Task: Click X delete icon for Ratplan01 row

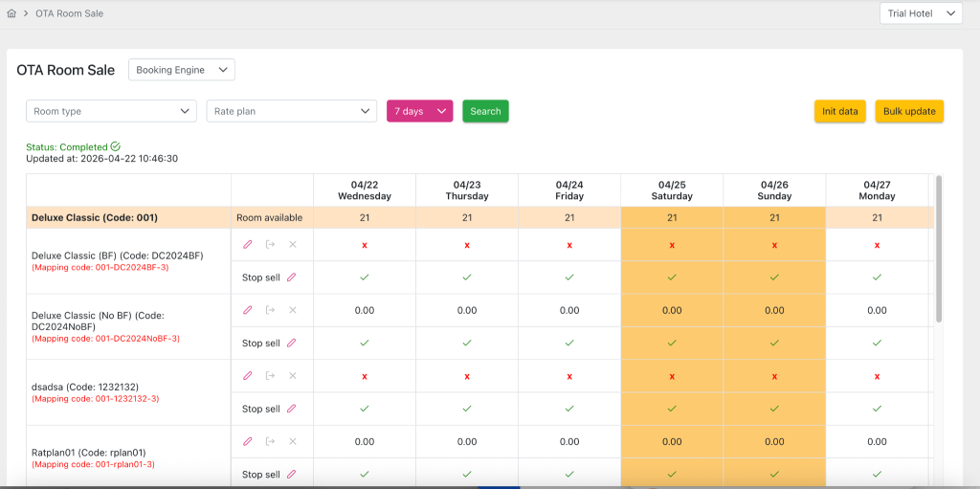Action: tap(293, 442)
